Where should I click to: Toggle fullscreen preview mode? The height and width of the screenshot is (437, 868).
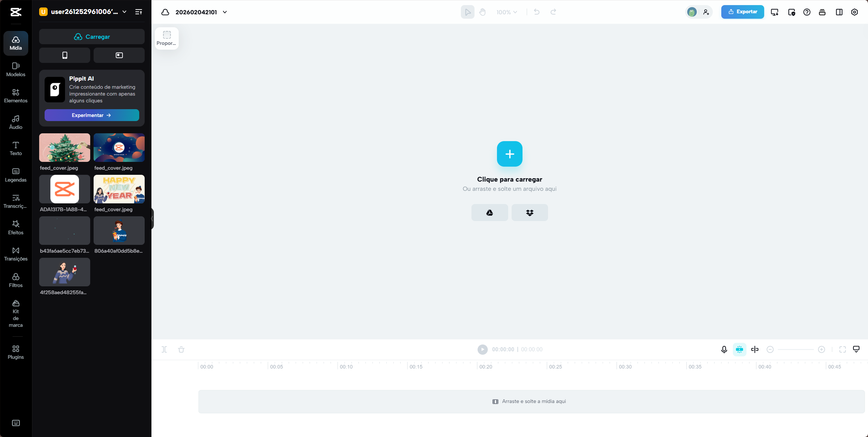pos(842,349)
